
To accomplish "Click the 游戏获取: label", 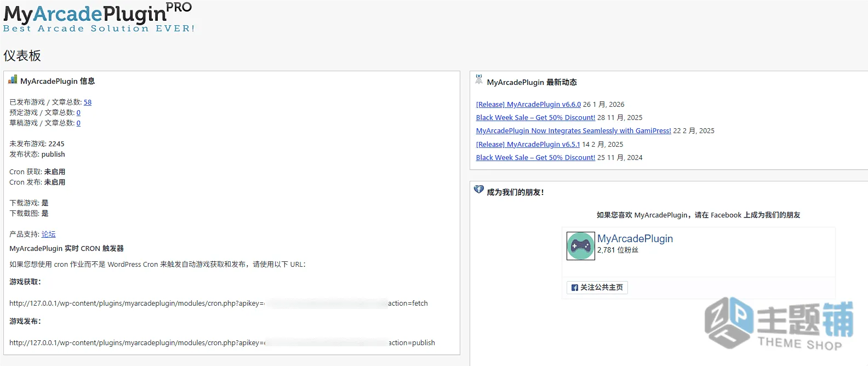I will (x=25, y=282).
